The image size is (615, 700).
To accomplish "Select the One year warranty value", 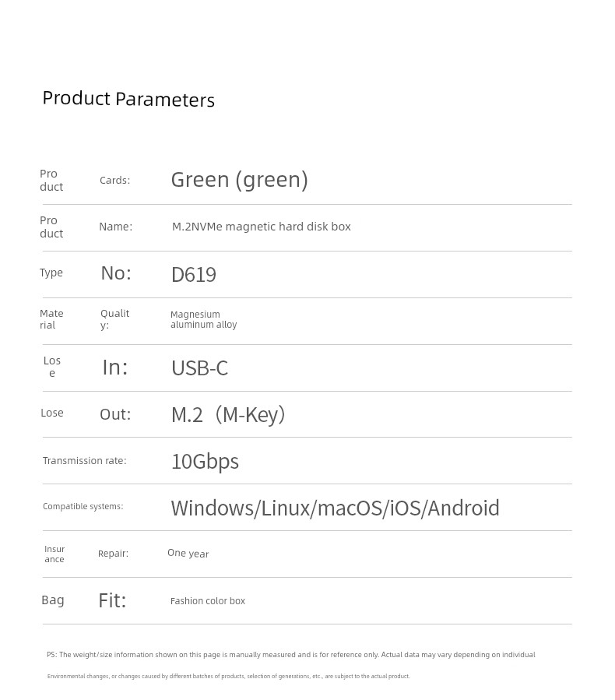I will pyautogui.click(x=188, y=553).
